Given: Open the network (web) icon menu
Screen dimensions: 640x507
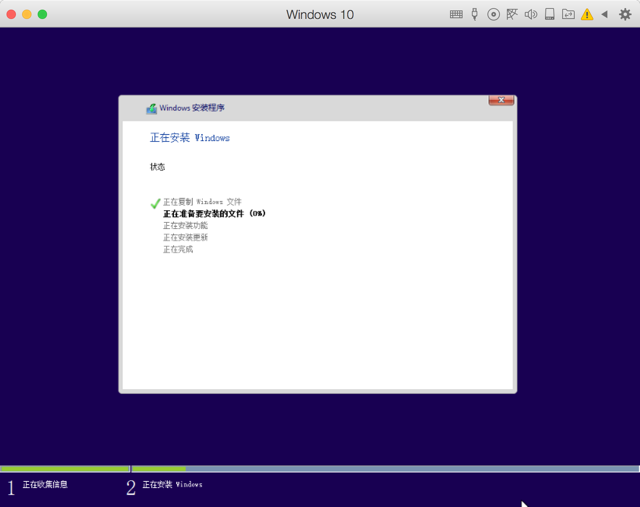Looking at the screenshot, I should click(512, 15).
